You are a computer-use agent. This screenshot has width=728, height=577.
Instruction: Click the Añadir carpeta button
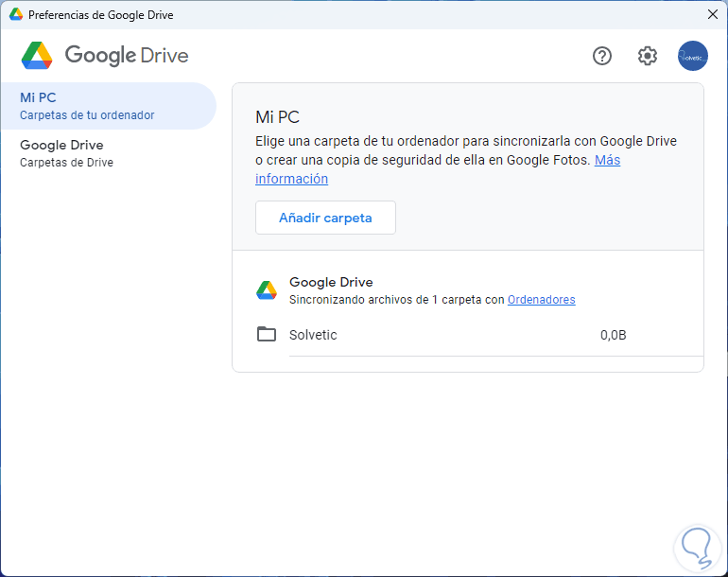tap(325, 218)
